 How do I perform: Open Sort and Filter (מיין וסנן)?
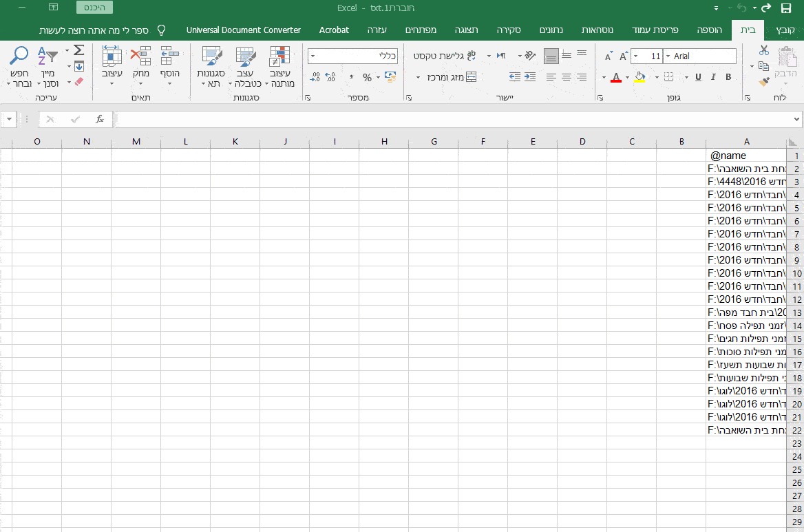click(47, 67)
